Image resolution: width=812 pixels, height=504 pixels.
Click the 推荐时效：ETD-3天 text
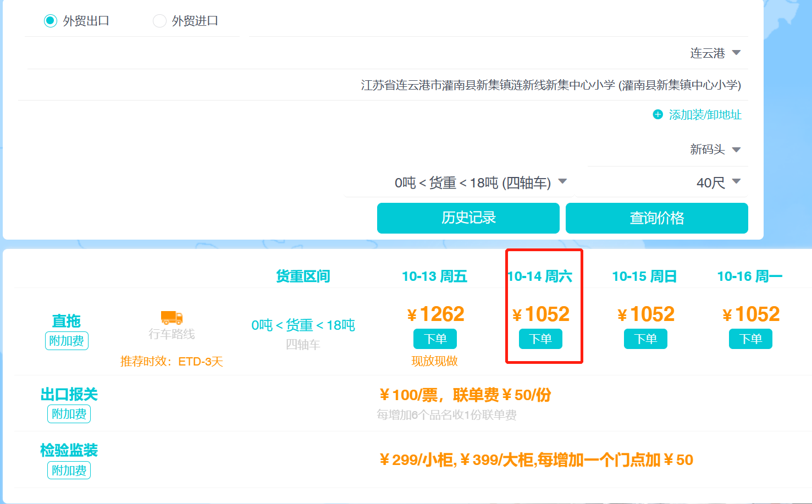click(x=172, y=362)
